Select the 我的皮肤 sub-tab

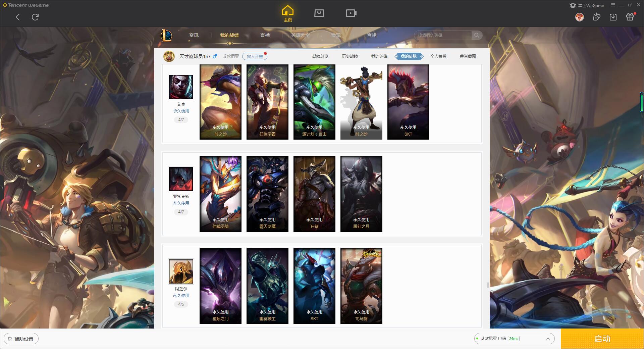coord(409,56)
